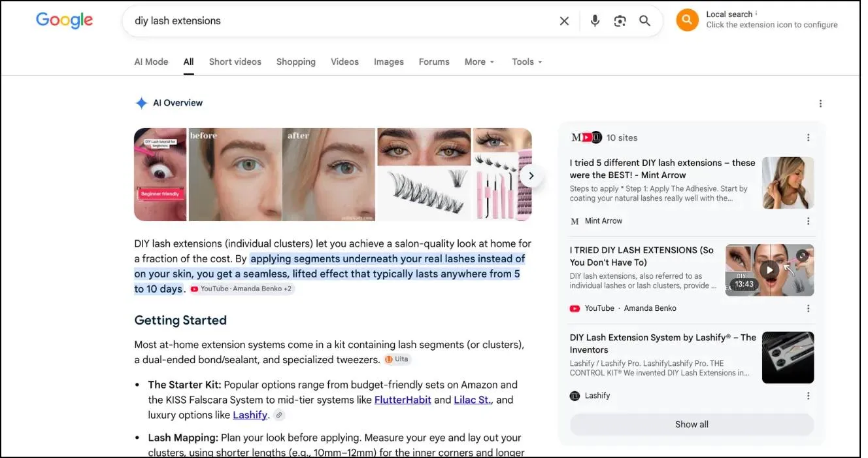Select the All tab
This screenshot has width=868, height=458.
click(189, 62)
